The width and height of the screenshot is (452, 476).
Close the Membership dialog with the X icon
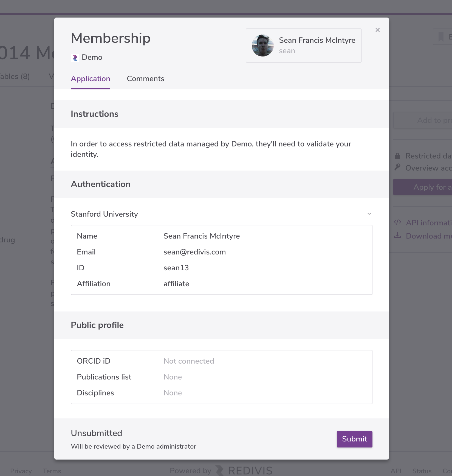pyautogui.click(x=378, y=30)
